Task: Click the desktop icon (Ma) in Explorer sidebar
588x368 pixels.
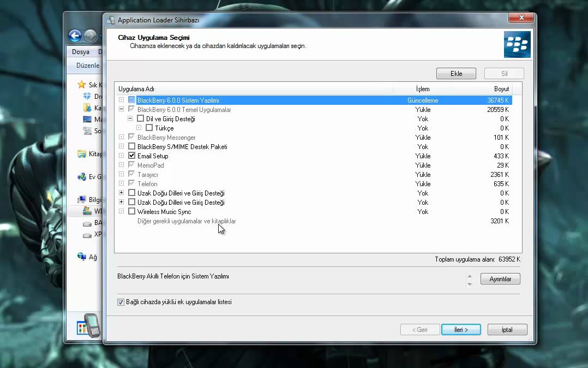Action: (x=87, y=120)
